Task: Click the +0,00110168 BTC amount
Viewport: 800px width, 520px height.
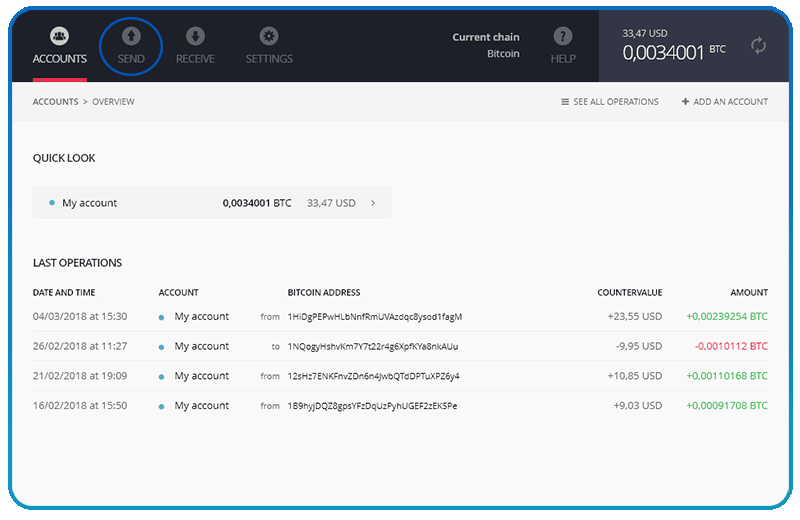Action: [727, 376]
